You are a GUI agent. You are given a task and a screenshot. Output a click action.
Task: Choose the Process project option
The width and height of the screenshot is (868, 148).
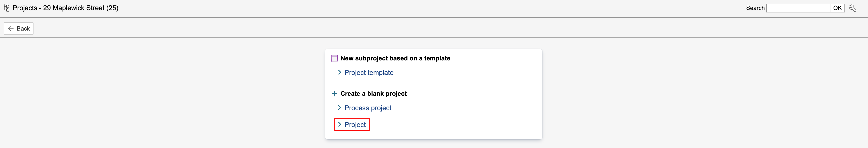tap(368, 108)
